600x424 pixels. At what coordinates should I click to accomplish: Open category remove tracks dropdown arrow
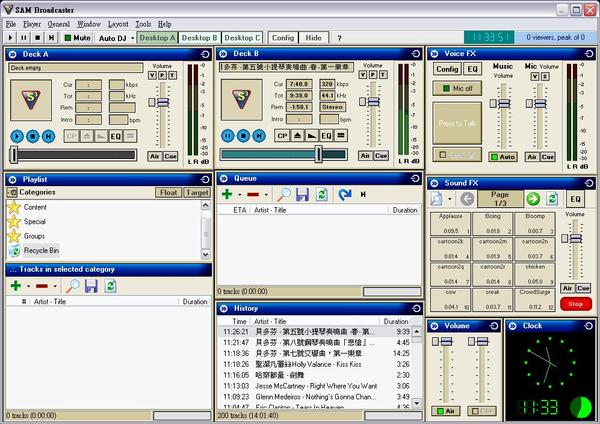[x=55, y=286]
